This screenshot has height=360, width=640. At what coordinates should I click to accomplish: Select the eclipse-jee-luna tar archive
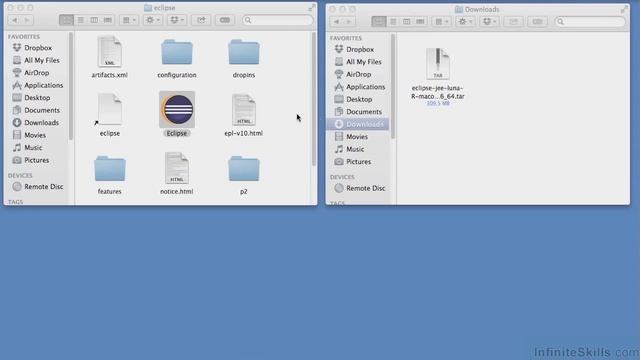tap(438, 64)
